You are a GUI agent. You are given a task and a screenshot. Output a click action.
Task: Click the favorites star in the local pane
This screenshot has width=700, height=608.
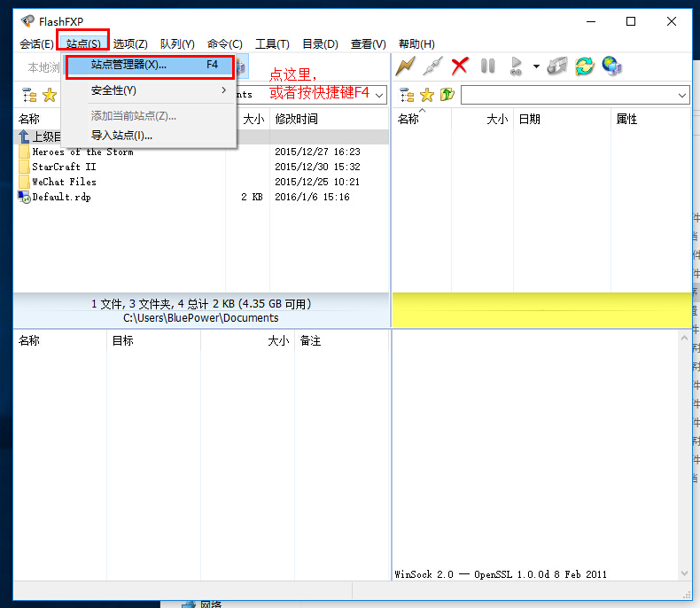50,95
